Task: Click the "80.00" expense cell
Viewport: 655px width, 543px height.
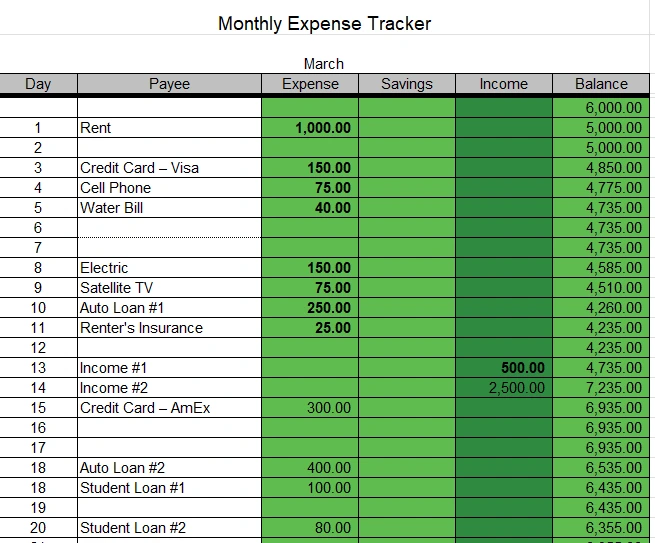Action: [x=310, y=528]
